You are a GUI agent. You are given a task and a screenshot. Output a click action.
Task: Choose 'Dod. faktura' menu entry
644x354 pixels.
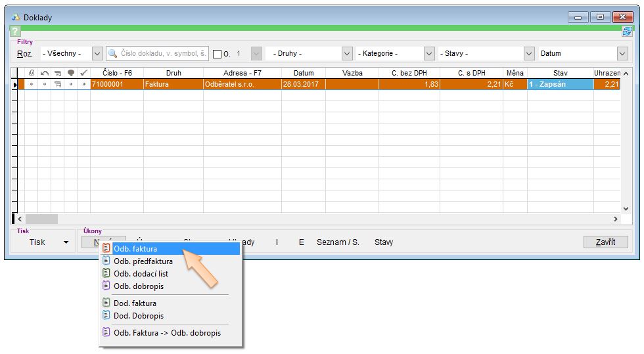pos(135,303)
